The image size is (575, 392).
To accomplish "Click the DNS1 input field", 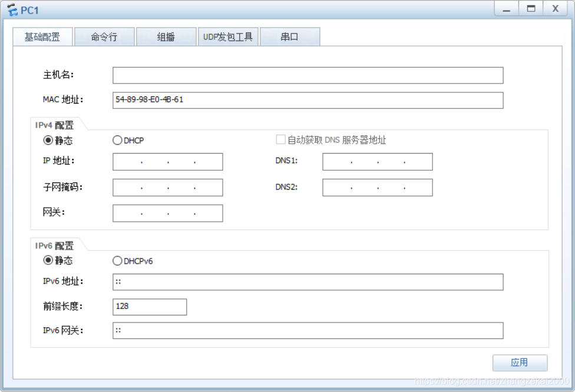I will click(x=377, y=161).
